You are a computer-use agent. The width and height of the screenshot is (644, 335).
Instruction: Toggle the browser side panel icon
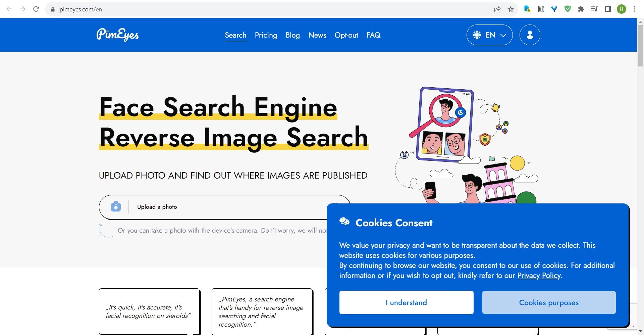(608, 9)
